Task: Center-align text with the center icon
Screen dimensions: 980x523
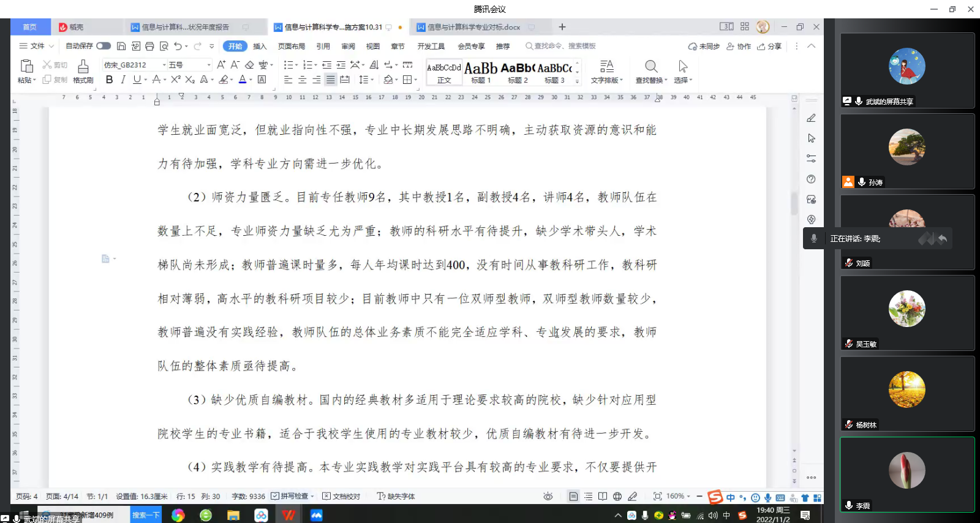Action: point(302,80)
